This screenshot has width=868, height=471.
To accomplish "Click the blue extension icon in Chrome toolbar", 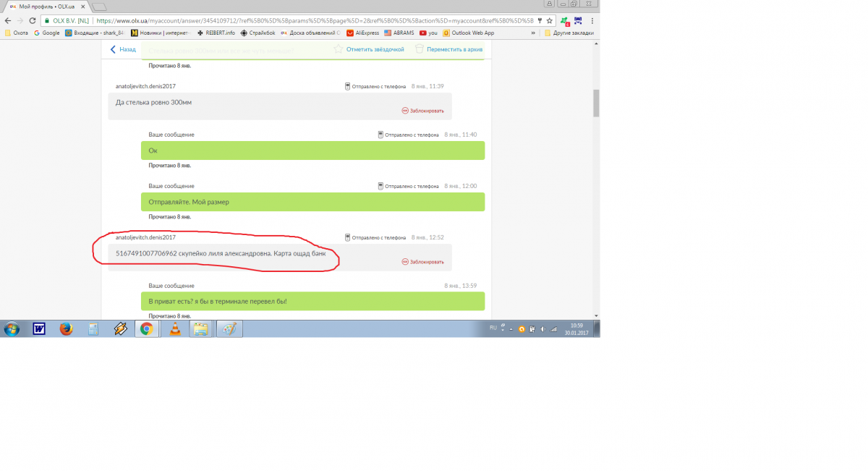I will 578,21.
